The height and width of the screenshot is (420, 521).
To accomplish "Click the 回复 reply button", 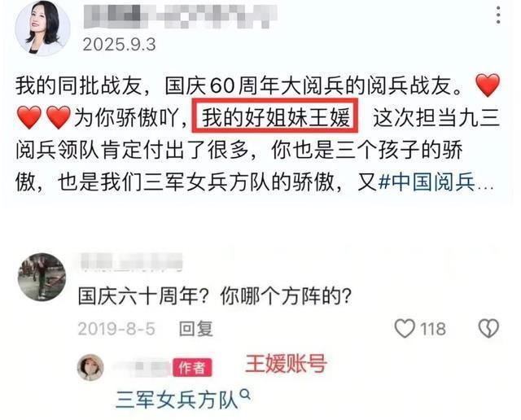I will point(196,329).
